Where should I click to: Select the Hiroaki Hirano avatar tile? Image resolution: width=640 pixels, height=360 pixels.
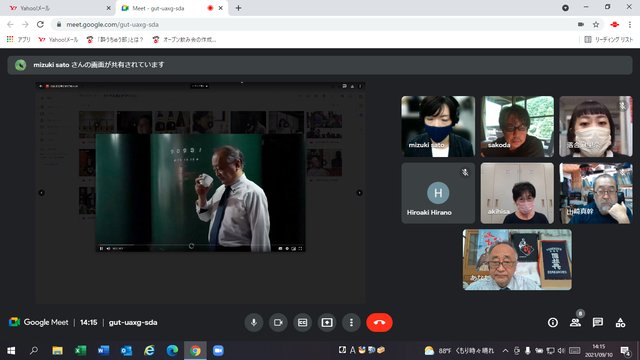point(438,193)
